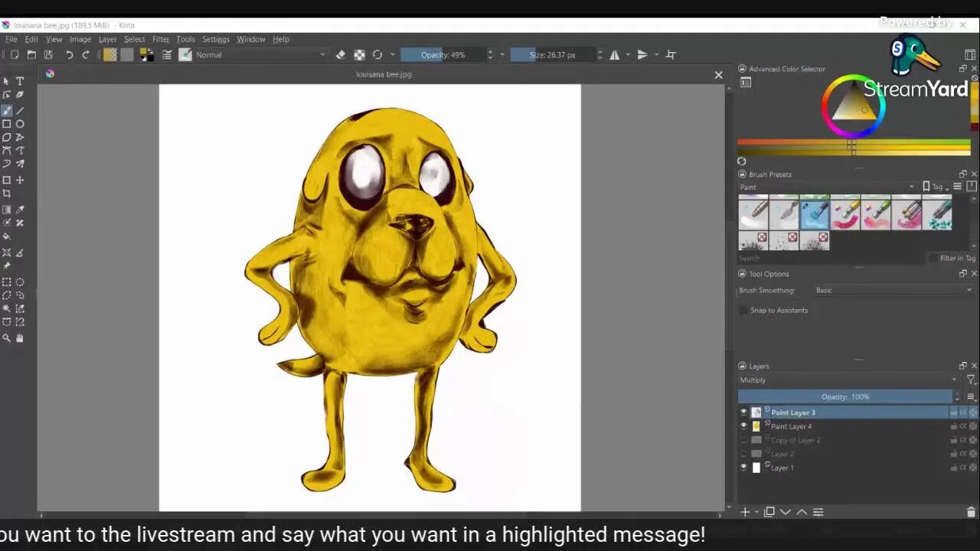Open the Filter menu

160,39
